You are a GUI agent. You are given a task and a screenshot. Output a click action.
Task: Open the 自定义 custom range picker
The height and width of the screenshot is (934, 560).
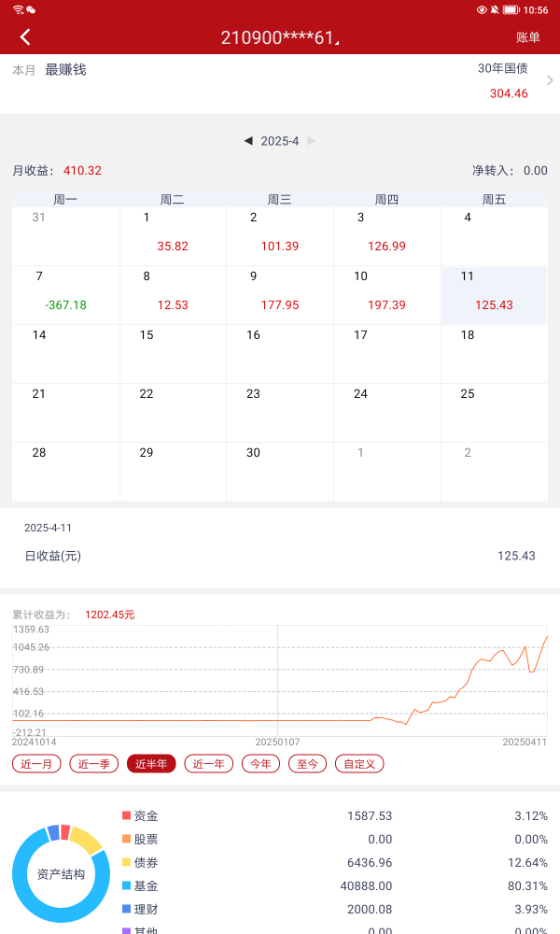click(x=359, y=764)
